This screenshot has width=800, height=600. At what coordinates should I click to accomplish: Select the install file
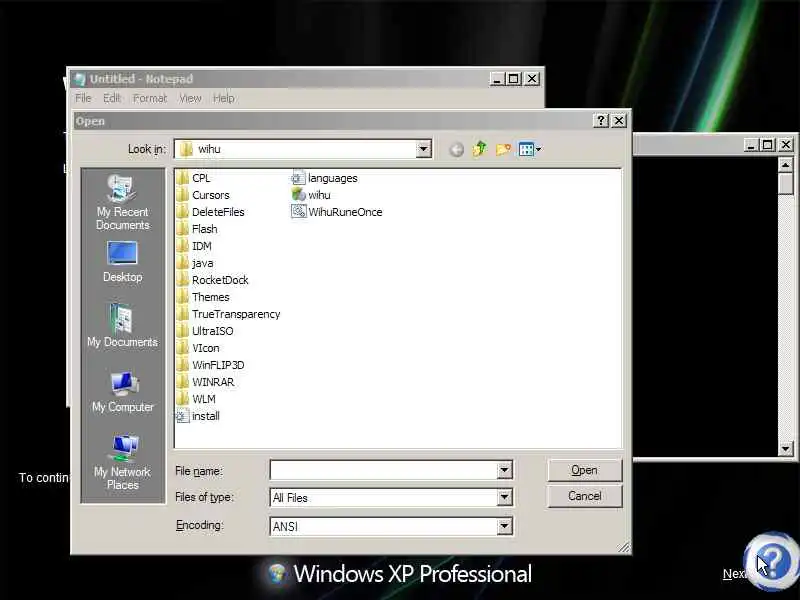(x=198, y=416)
